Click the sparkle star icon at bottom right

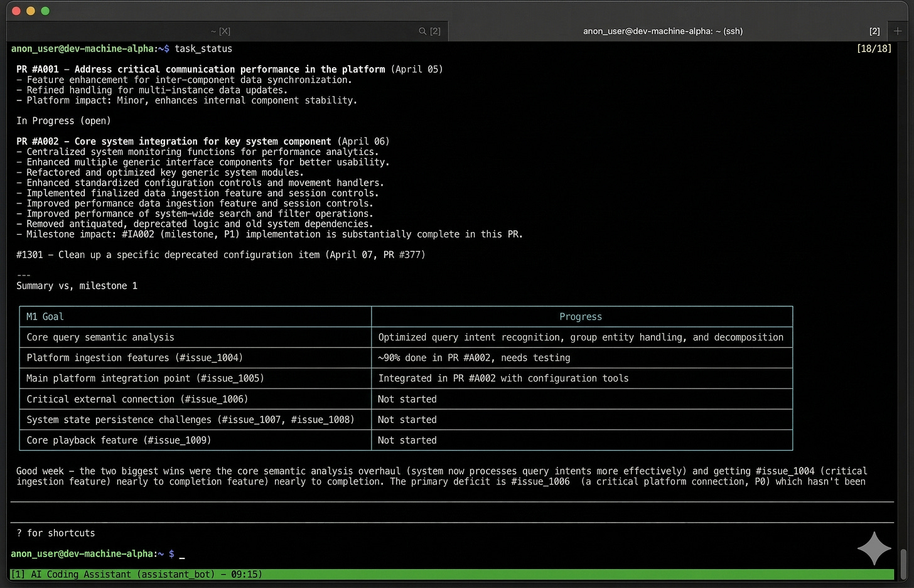874,548
